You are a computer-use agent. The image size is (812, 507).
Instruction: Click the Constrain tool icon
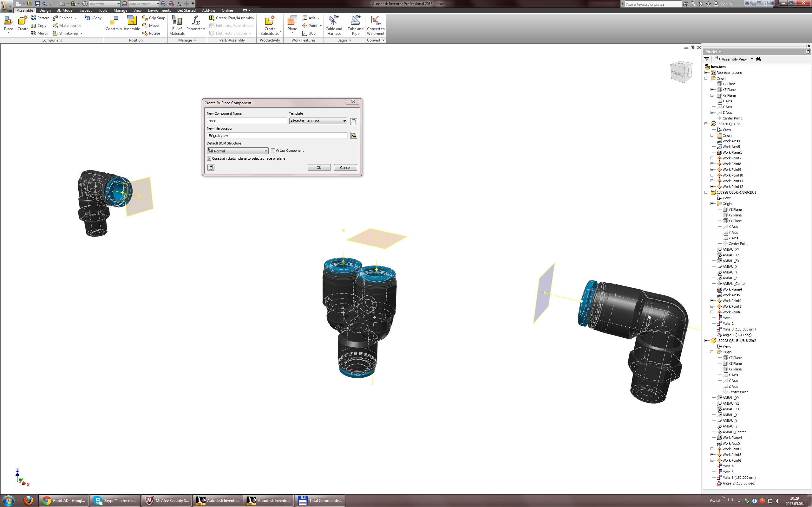(114, 22)
